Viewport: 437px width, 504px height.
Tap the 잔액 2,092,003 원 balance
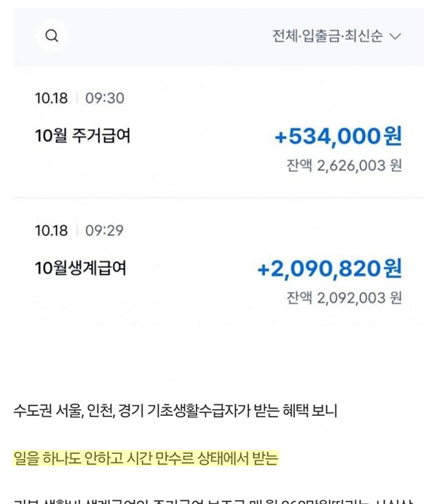(x=344, y=298)
